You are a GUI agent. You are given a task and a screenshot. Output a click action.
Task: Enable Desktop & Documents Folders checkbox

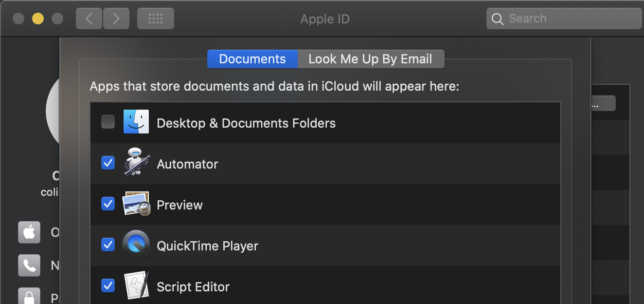click(x=108, y=122)
